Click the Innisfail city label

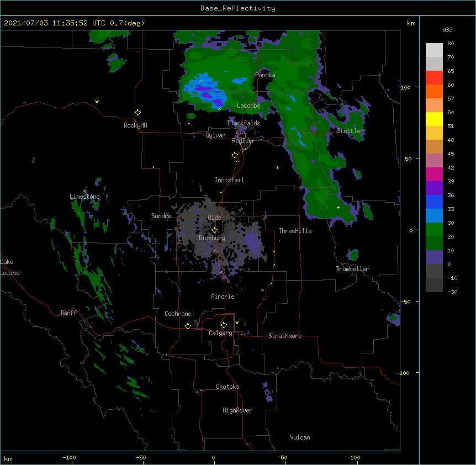[229, 180]
